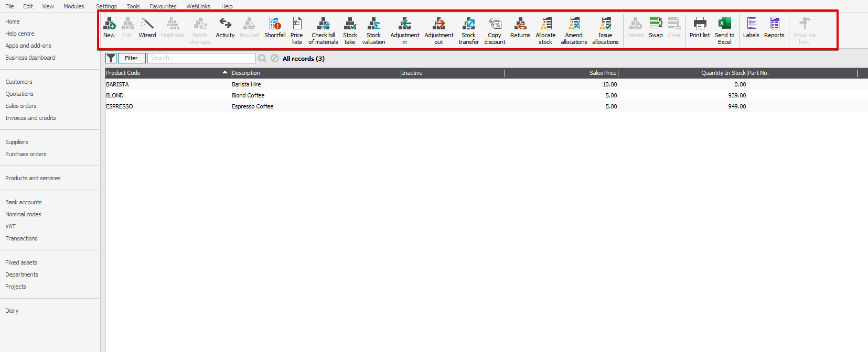Sort by the Product Code column header

point(167,73)
